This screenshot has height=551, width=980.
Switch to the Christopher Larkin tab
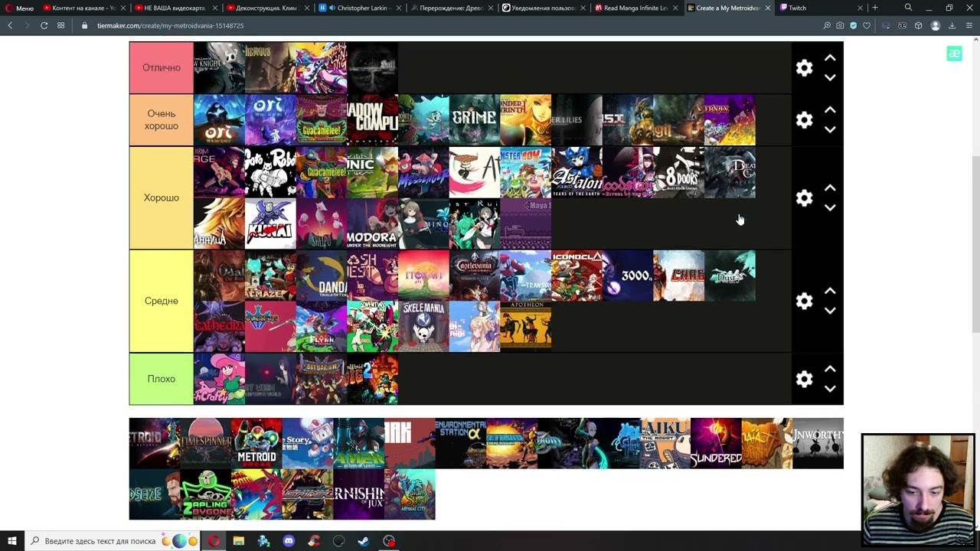point(358,8)
